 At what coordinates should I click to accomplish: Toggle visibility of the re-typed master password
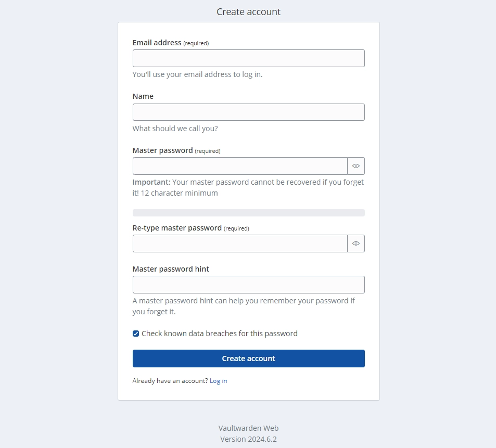pos(356,244)
